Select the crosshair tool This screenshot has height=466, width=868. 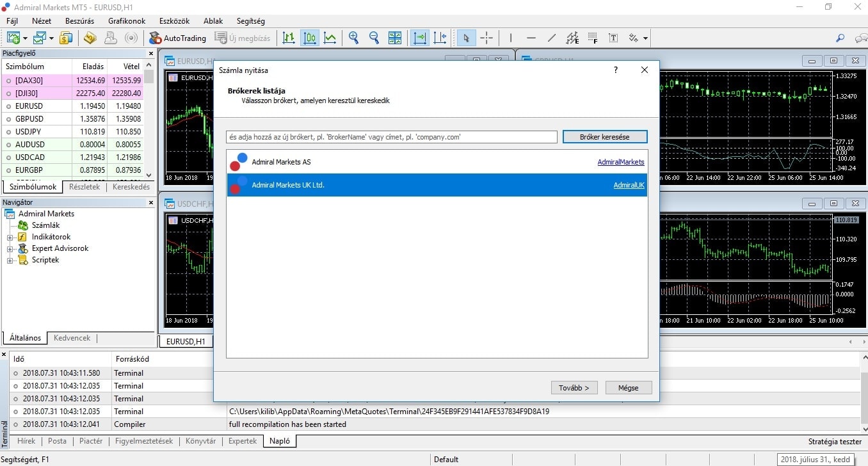tap(486, 38)
